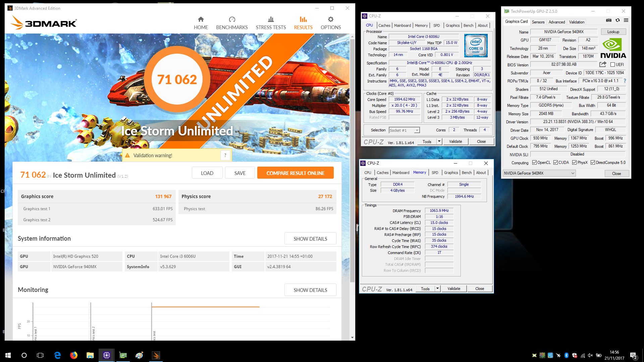
Task: Launch Microsoft Edge from the taskbar
Action: tap(57, 355)
